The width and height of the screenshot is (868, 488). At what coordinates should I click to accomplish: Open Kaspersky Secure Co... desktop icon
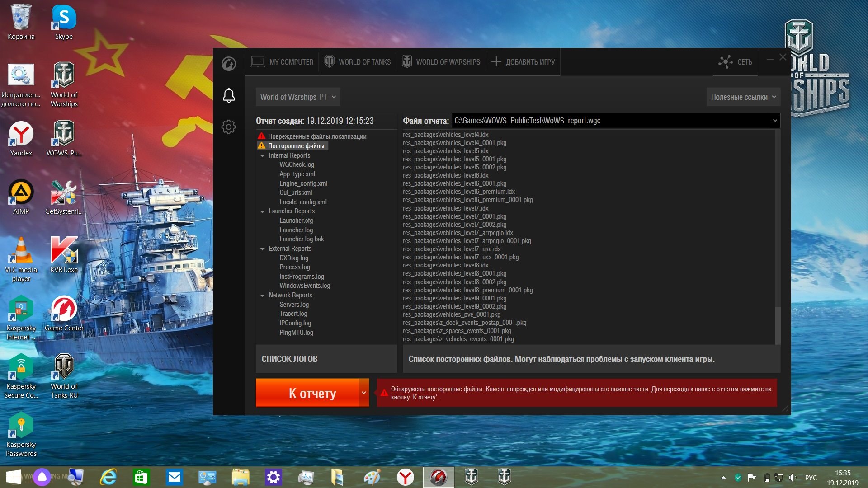(x=21, y=376)
